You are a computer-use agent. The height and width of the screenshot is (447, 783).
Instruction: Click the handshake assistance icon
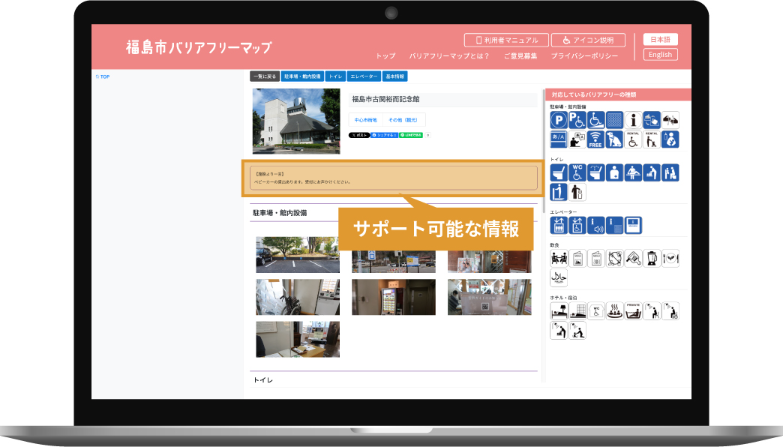(x=671, y=120)
